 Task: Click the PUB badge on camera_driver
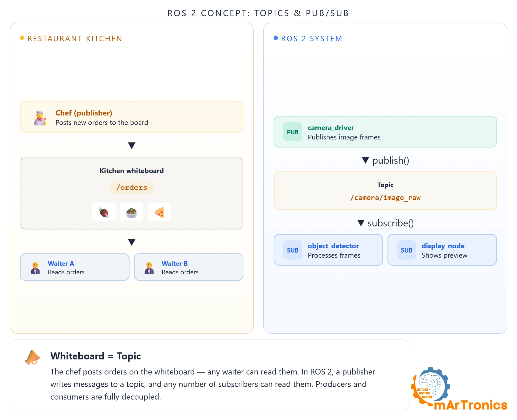[293, 132]
